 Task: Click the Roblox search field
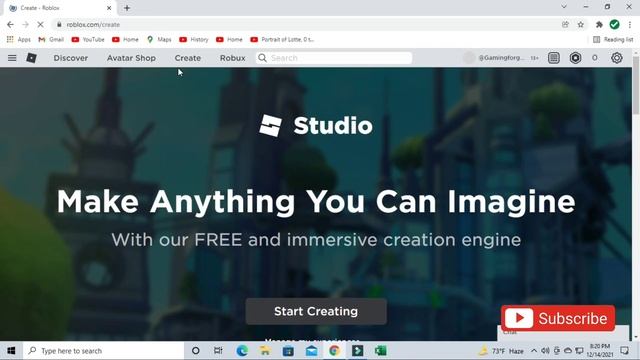pyautogui.click(x=334, y=58)
